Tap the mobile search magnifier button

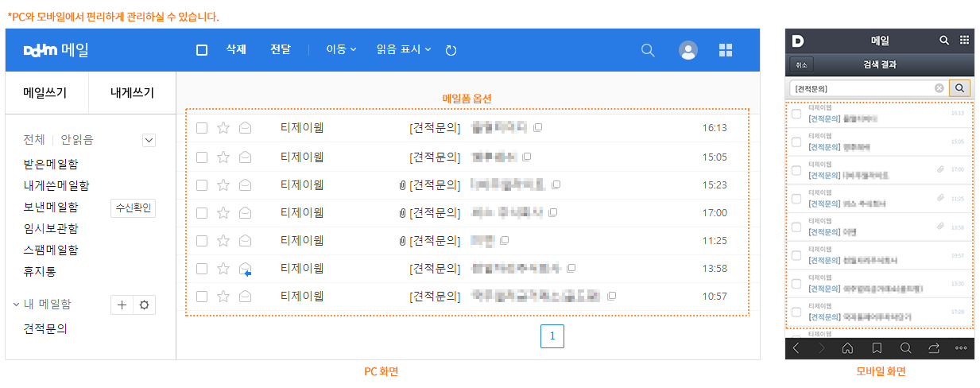[960, 88]
